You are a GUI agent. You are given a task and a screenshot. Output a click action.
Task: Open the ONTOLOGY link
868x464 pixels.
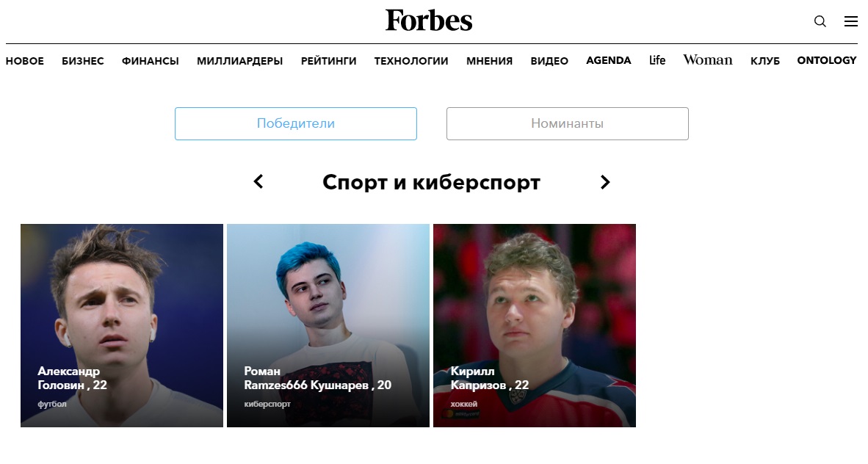(x=827, y=60)
